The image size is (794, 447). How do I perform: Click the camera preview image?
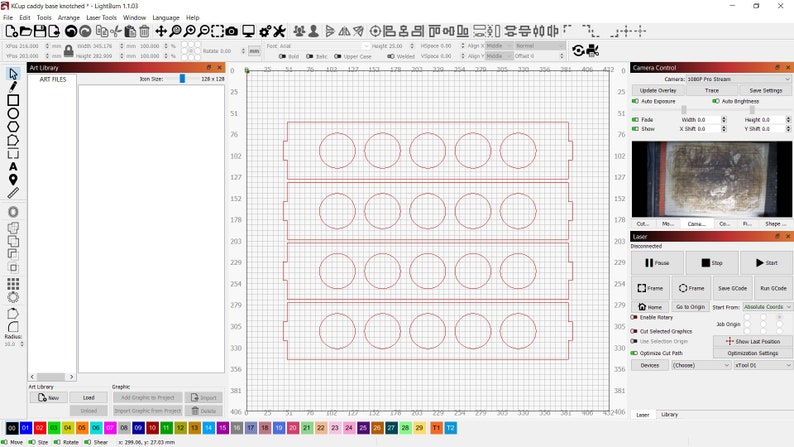[711, 180]
